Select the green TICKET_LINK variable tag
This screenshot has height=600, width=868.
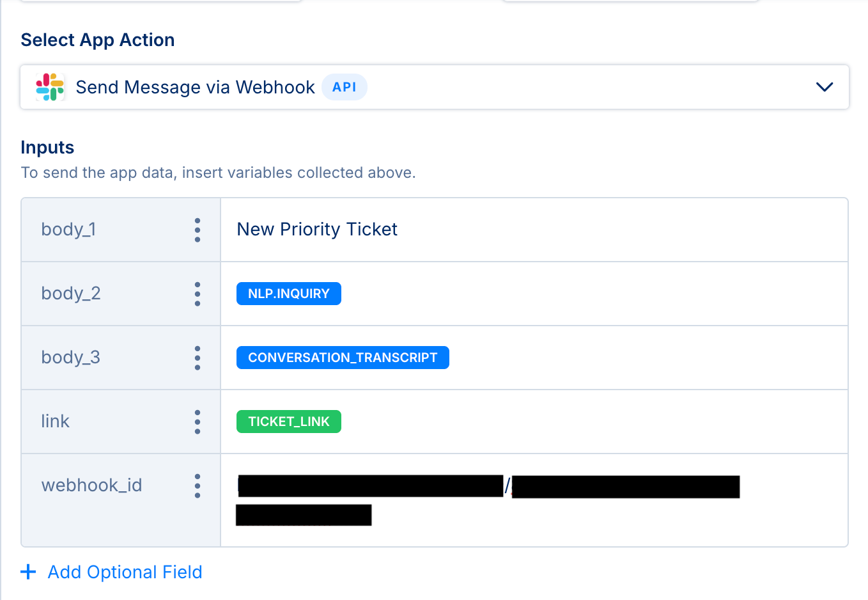coord(289,422)
